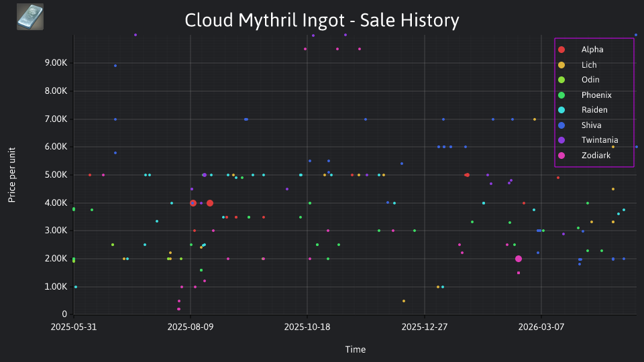Click the Cloud Mythril Ingot item icon
The height and width of the screenshot is (362, 644).
[x=30, y=17]
